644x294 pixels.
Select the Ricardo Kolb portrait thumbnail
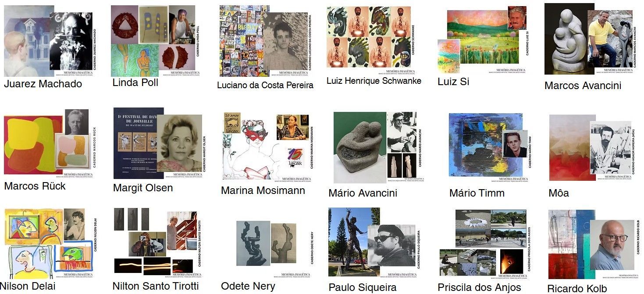pyautogui.click(x=594, y=244)
